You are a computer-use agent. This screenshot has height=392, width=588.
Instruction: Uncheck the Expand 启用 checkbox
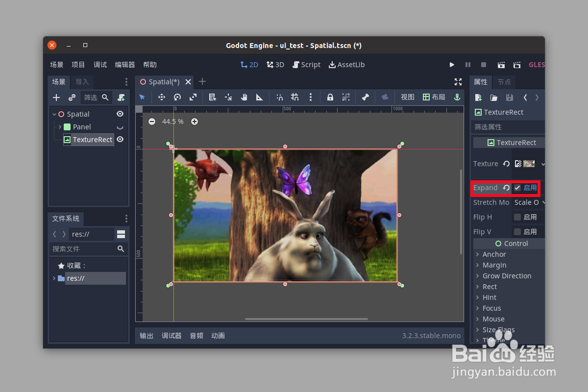(517, 188)
